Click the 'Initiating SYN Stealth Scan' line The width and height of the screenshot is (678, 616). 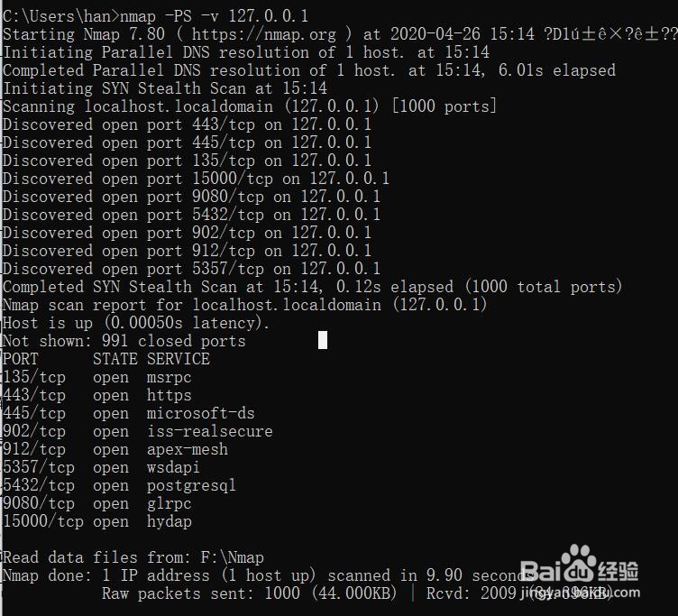click(165, 88)
